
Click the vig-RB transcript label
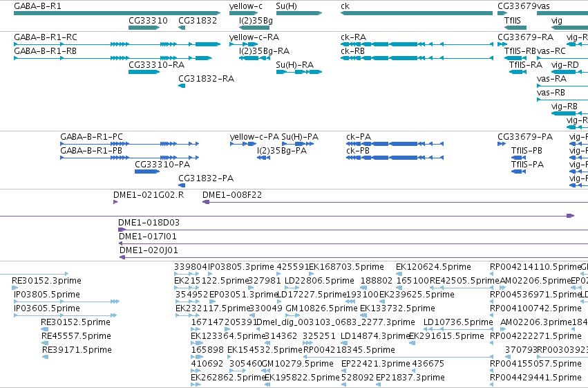(565, 107)
